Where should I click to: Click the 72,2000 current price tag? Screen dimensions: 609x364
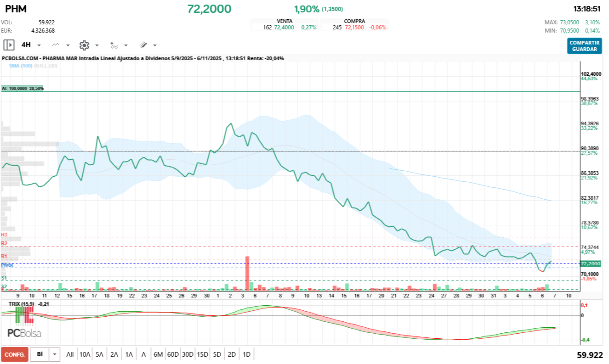[591, 264]
